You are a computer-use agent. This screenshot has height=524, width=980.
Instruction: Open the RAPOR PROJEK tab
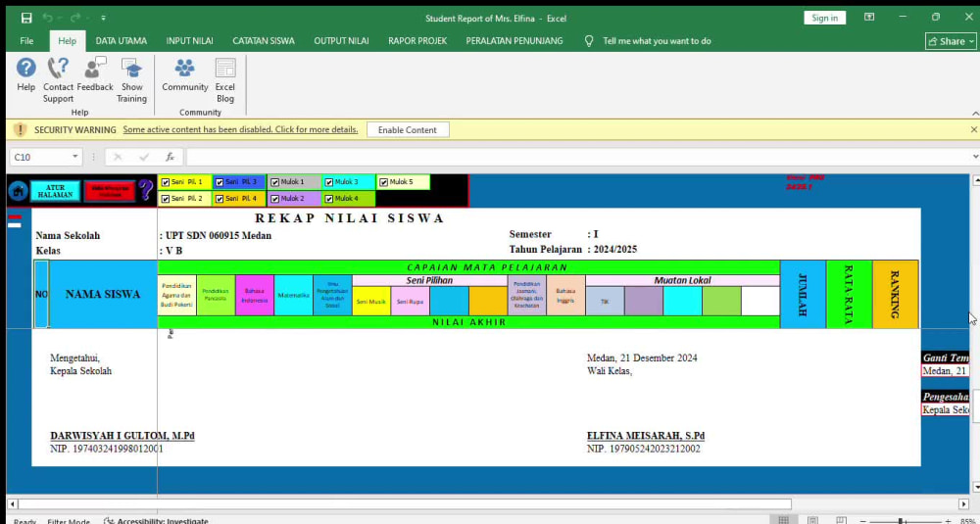(416, 40)
